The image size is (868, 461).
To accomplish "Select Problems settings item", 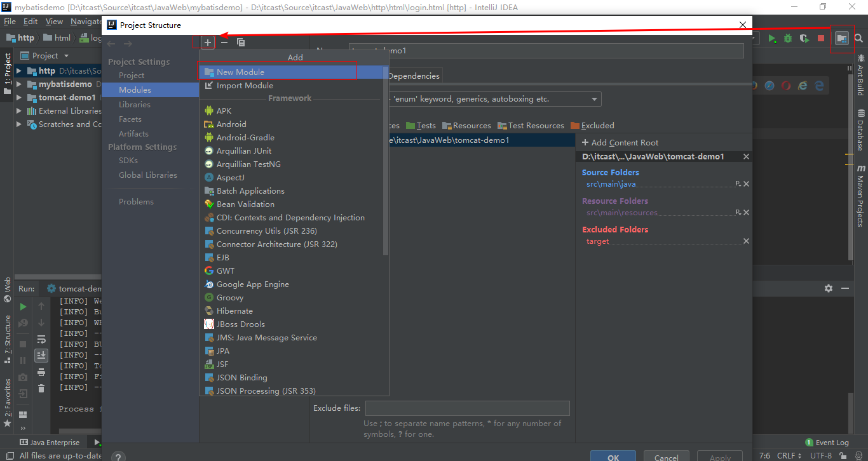I will 136,202.
